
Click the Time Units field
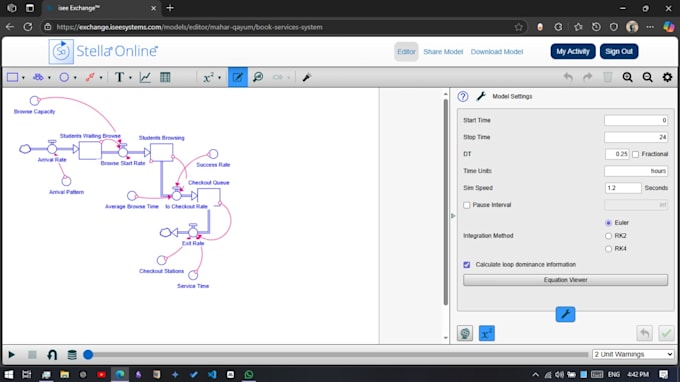(x=636, y=171)
